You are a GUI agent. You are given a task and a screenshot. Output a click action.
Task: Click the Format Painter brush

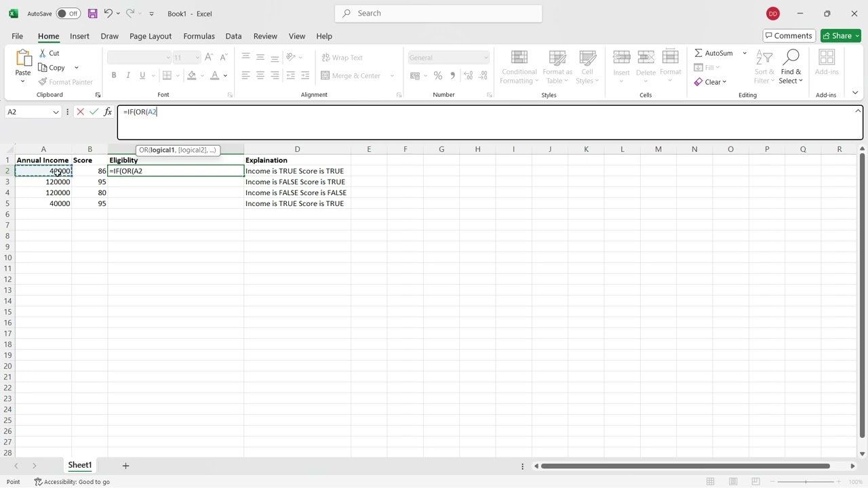click(43, 82)
